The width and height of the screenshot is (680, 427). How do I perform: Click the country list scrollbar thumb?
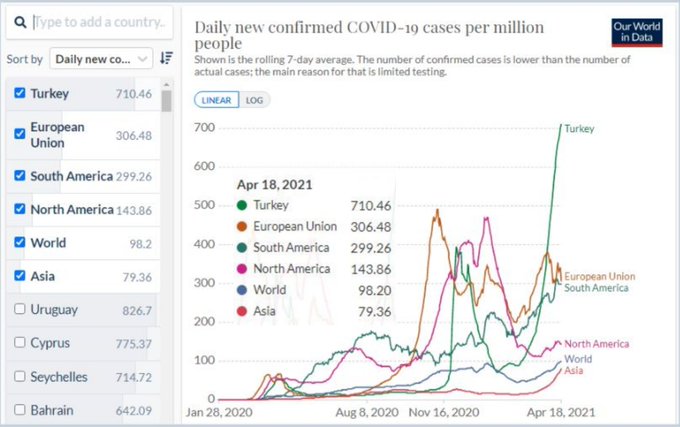(x=167, y=101)
